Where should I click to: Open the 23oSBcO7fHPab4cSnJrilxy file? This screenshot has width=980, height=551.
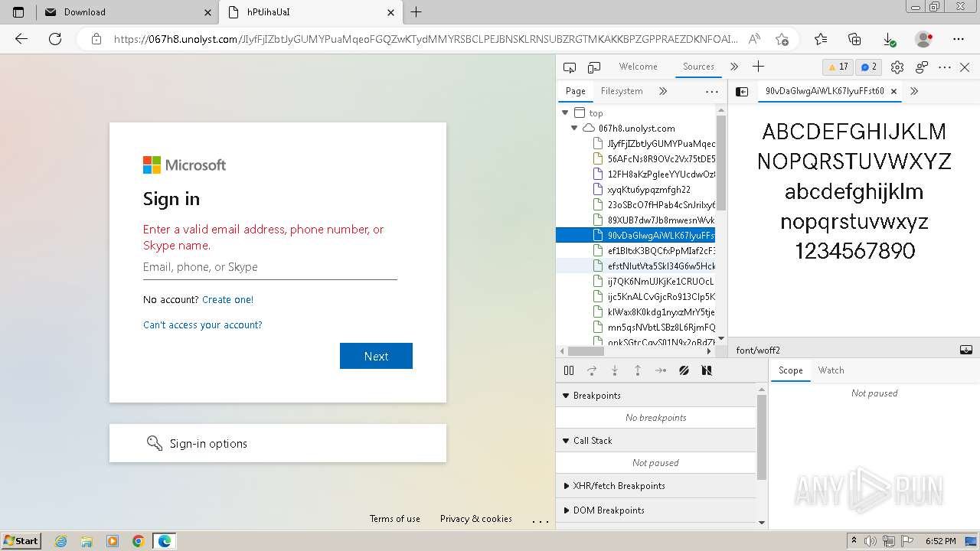click(x=655, y=205)
